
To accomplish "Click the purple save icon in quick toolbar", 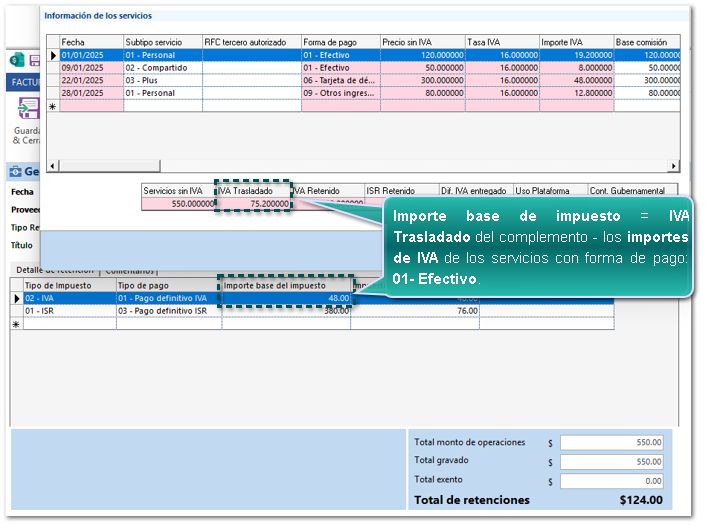I will pos(34,60).
